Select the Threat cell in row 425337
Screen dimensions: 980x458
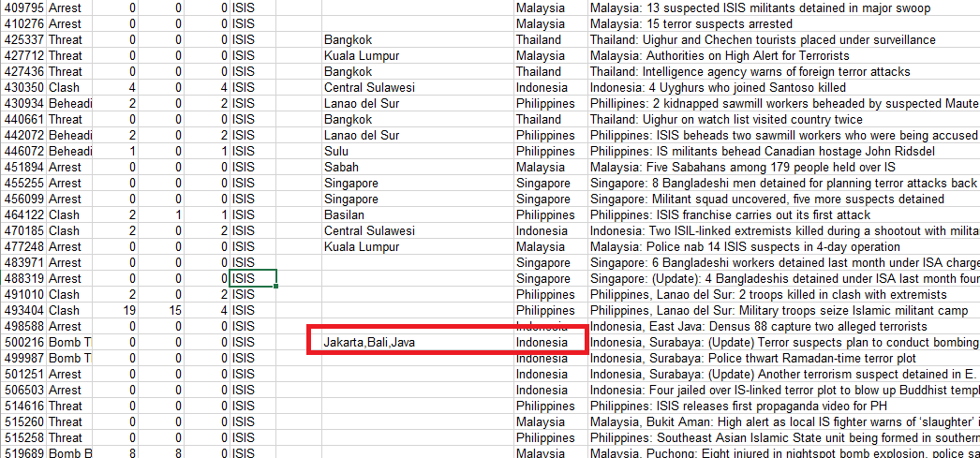pyautogui.click(x=69, y=40)
